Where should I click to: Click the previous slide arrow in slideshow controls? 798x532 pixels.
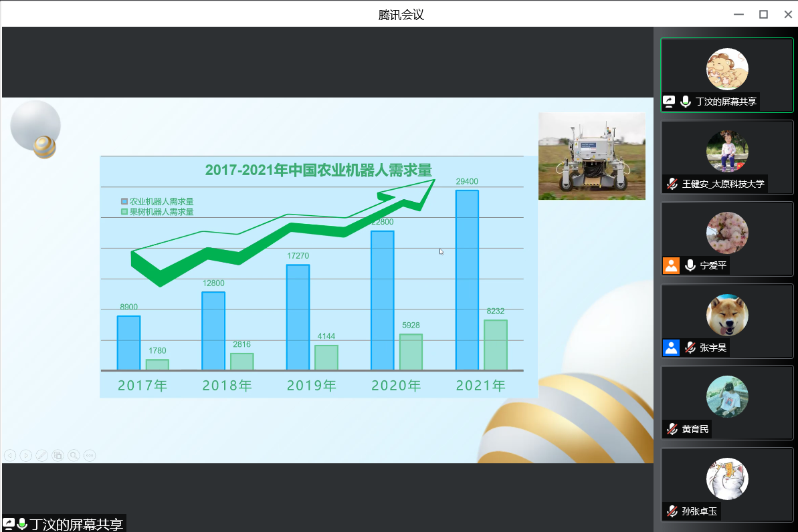click(10, 456)
